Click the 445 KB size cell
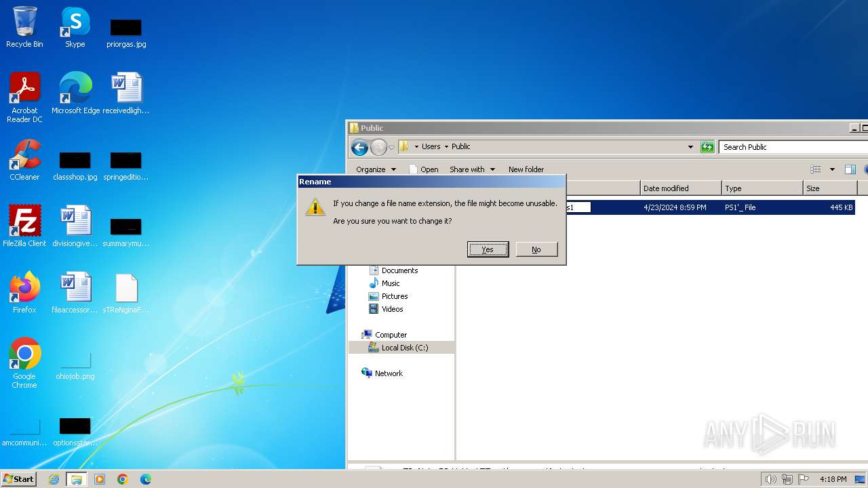 (841, 207)
